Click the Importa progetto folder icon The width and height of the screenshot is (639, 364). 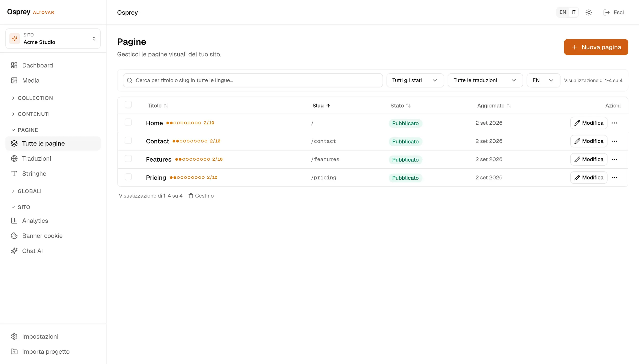(14, 351)
